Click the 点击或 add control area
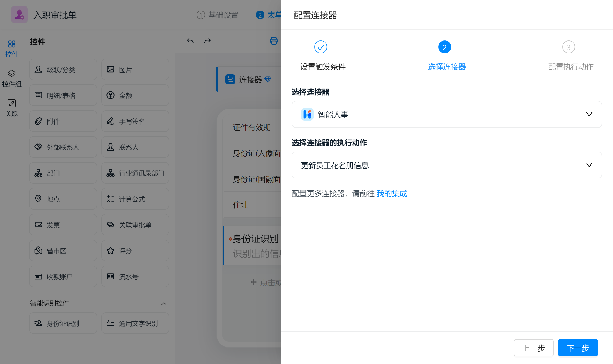This screenshot has width=613, height=364. click(266, 282)
